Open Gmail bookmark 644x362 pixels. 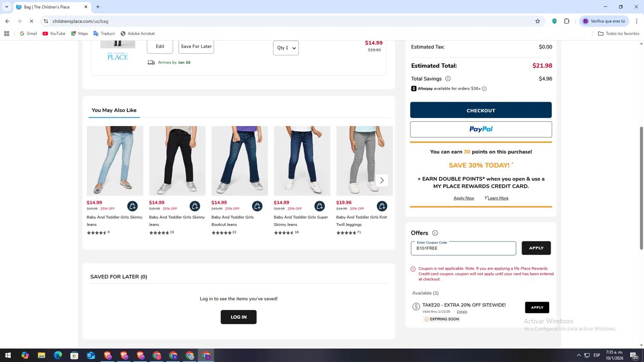[28, 33]
